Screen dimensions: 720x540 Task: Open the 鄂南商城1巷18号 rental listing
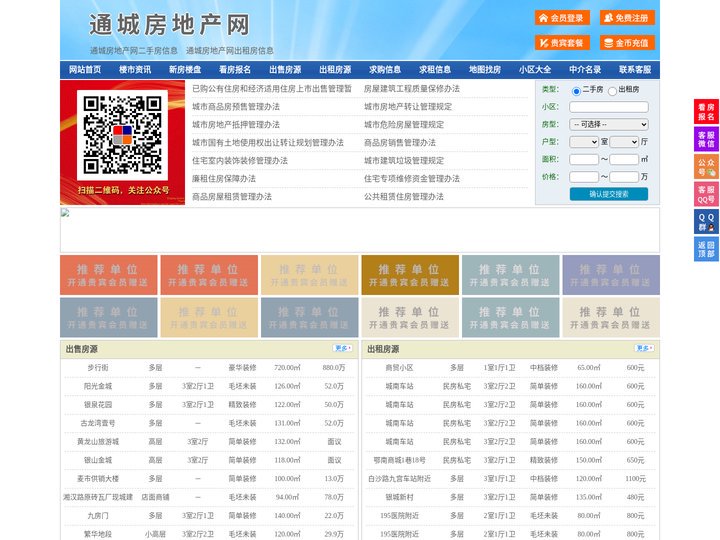pyautogui.click(x=399, y=460)
